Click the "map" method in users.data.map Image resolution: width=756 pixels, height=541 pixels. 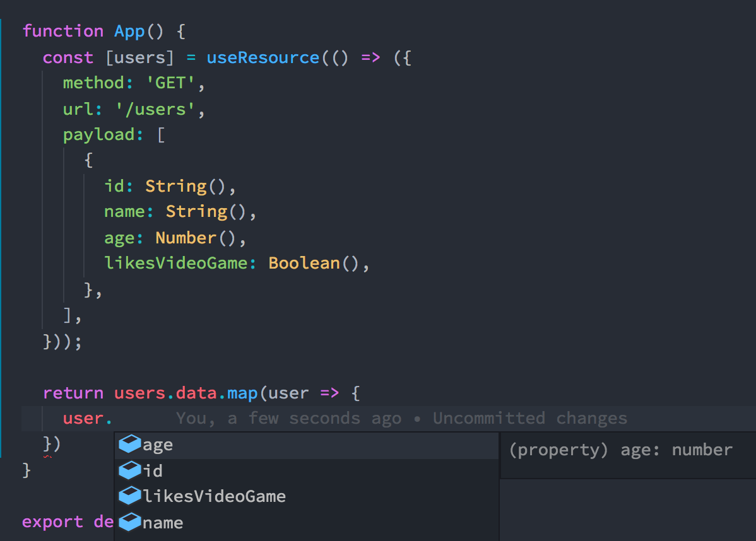pos(243,393)
